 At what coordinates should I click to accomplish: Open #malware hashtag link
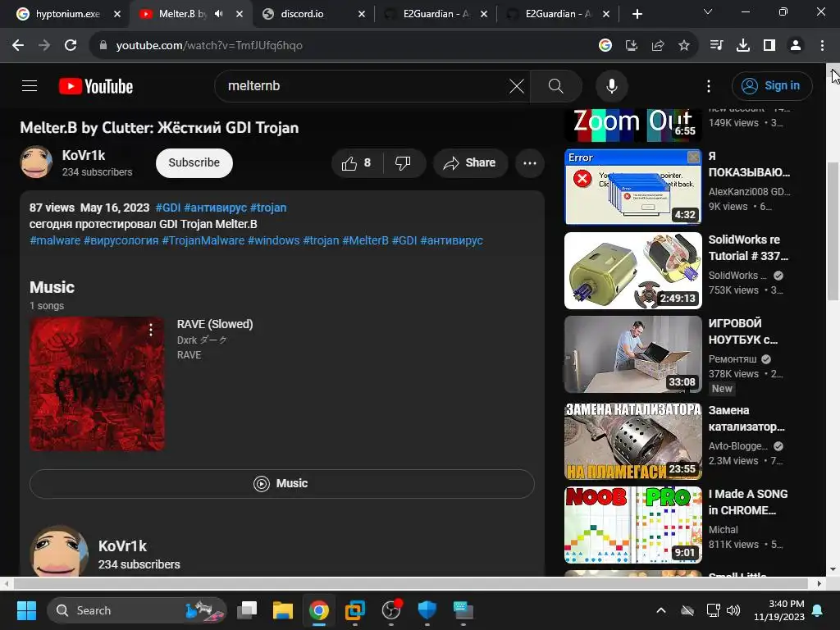(55, 240)
